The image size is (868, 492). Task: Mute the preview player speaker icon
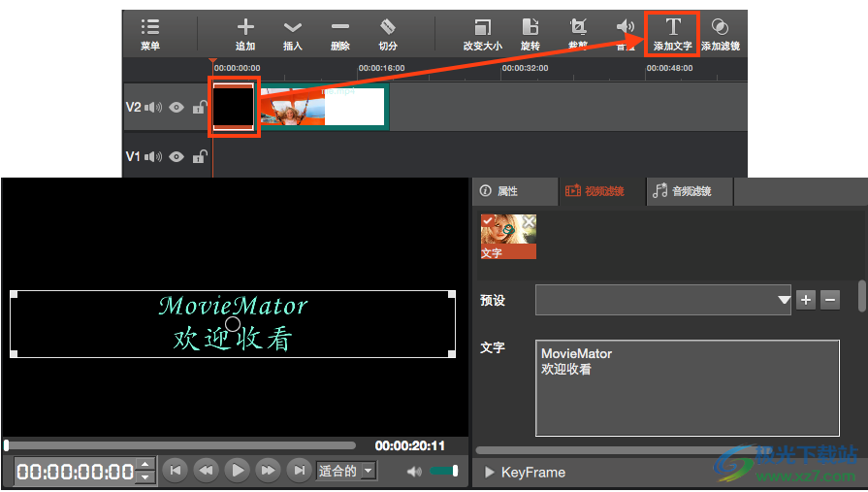tap(413, 472)
